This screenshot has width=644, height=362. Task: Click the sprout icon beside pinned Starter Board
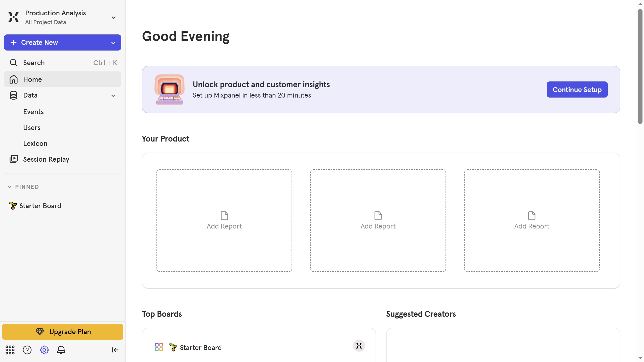pyautogui.click(x=13, y=206)
